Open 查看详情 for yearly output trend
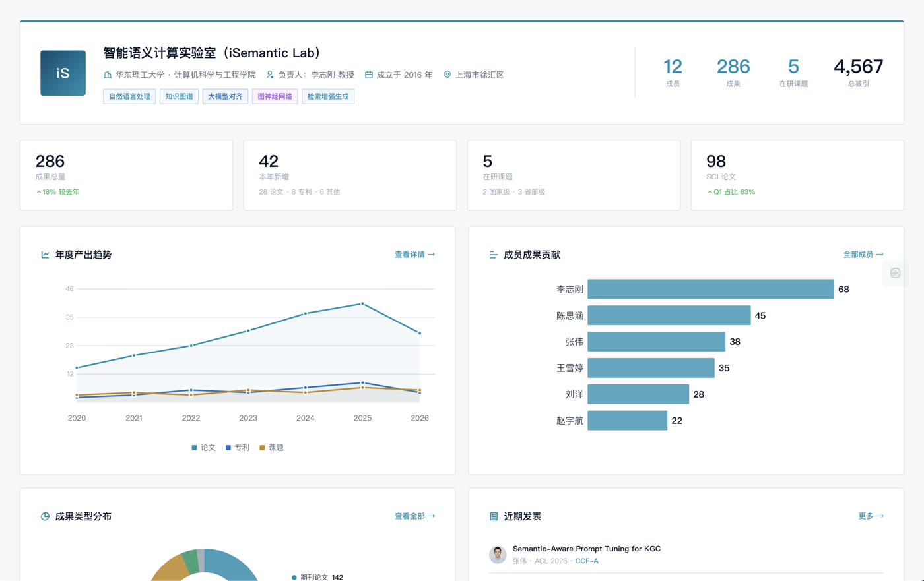 pos(414,255)
